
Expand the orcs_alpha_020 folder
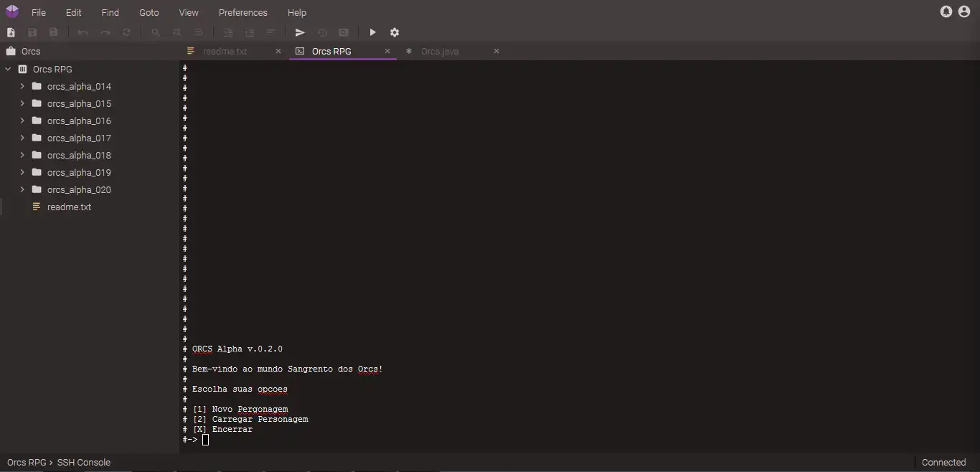pos(22,189)
